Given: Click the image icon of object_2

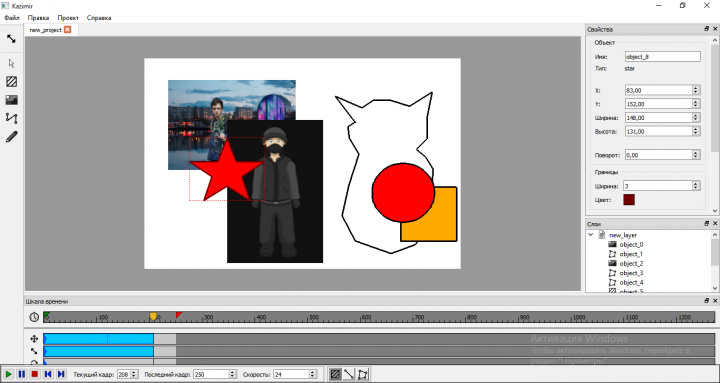Looking at the screenshot, I should tap(612, 264).
